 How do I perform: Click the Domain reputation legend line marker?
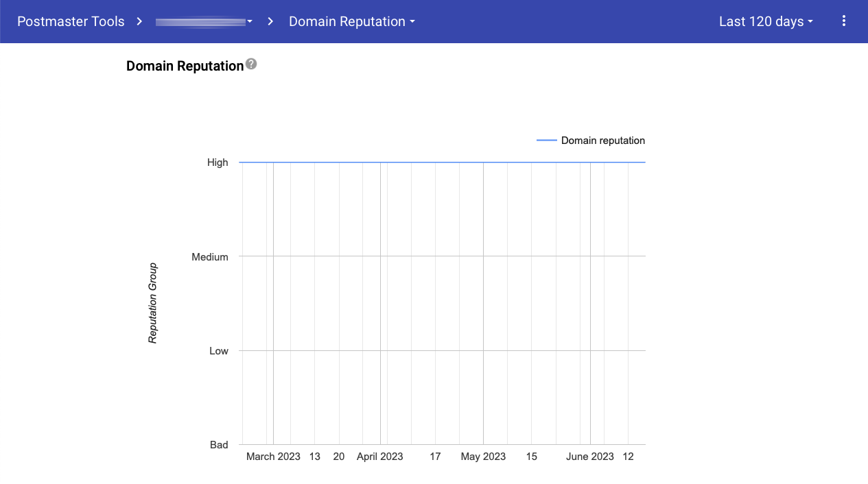pos(546,140)
